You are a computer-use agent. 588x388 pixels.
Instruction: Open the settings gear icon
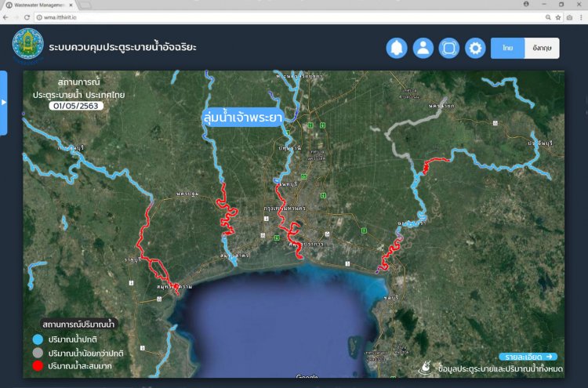click(475, 48)
